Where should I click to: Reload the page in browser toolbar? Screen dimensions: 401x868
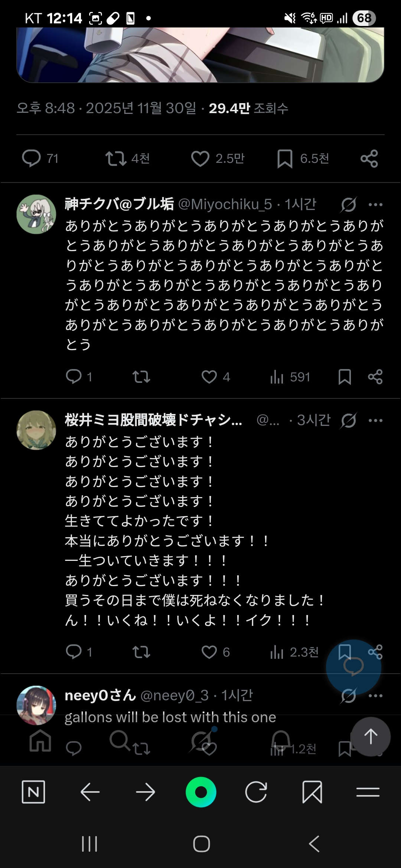tap(256, 792)
